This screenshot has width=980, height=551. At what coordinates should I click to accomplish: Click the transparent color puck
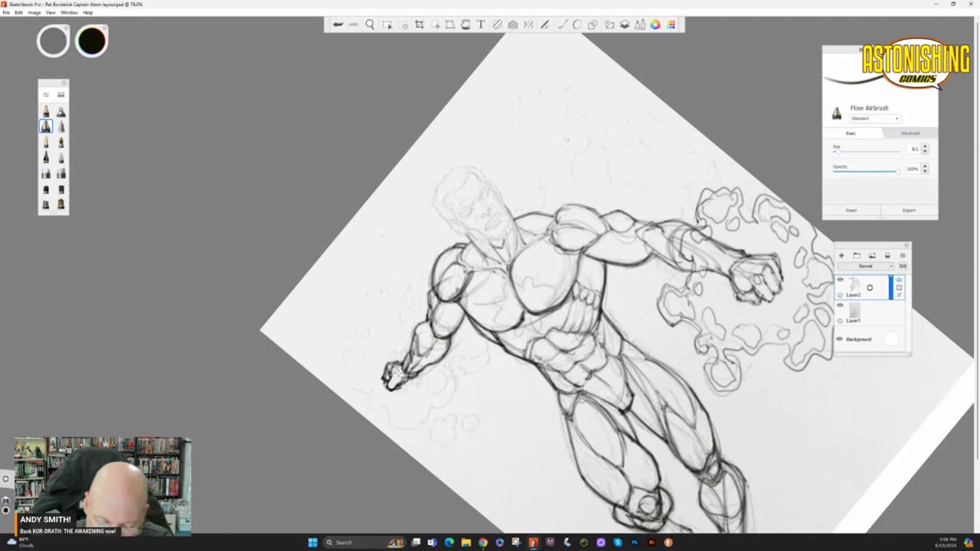point(53,41)
